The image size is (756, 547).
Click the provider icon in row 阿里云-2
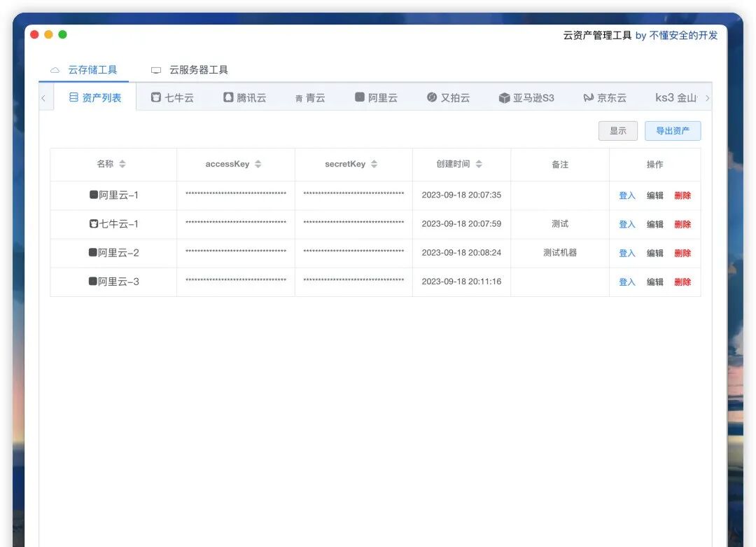pyautogui.click(x=93, y=252)
